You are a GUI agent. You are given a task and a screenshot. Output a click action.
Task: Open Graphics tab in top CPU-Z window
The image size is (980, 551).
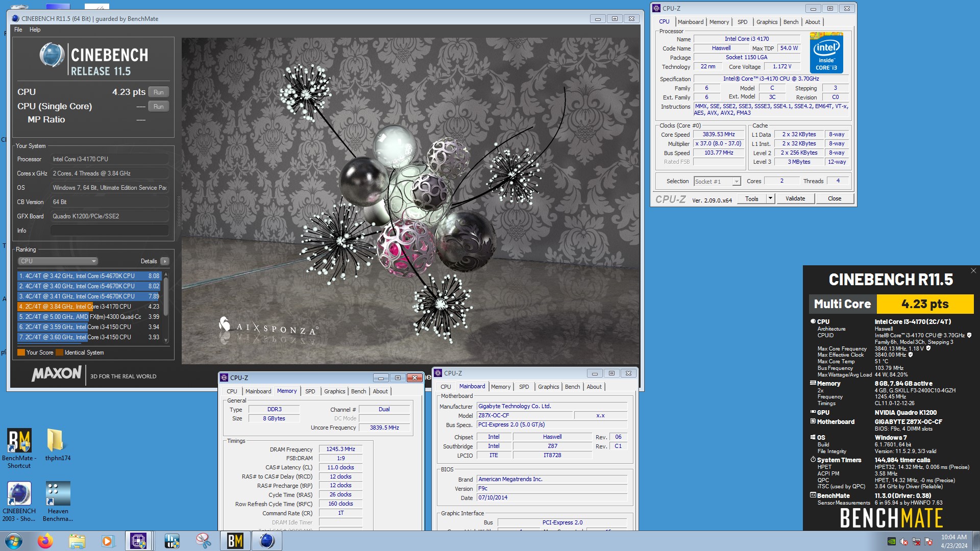click(x=767, y=22)
